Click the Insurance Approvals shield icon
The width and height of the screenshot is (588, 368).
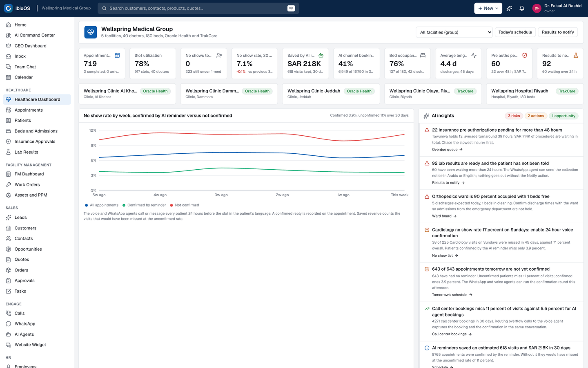(8, 141)
